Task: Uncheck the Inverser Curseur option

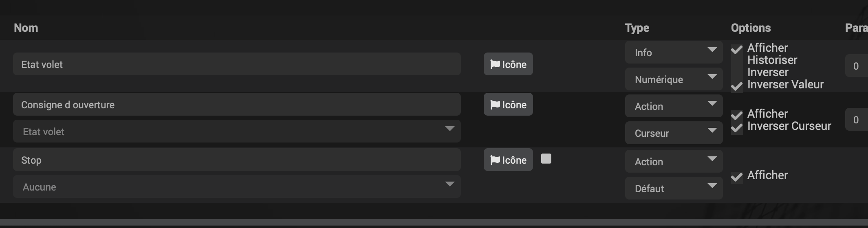Action: pyautogui.click(x=737, y=128)
